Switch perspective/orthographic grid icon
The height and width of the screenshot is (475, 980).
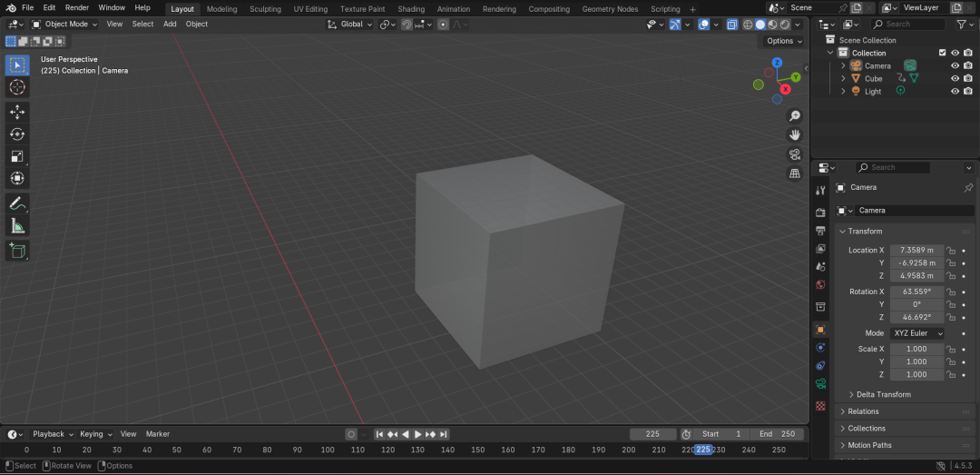pyautogui.click(x=794, y=174)
